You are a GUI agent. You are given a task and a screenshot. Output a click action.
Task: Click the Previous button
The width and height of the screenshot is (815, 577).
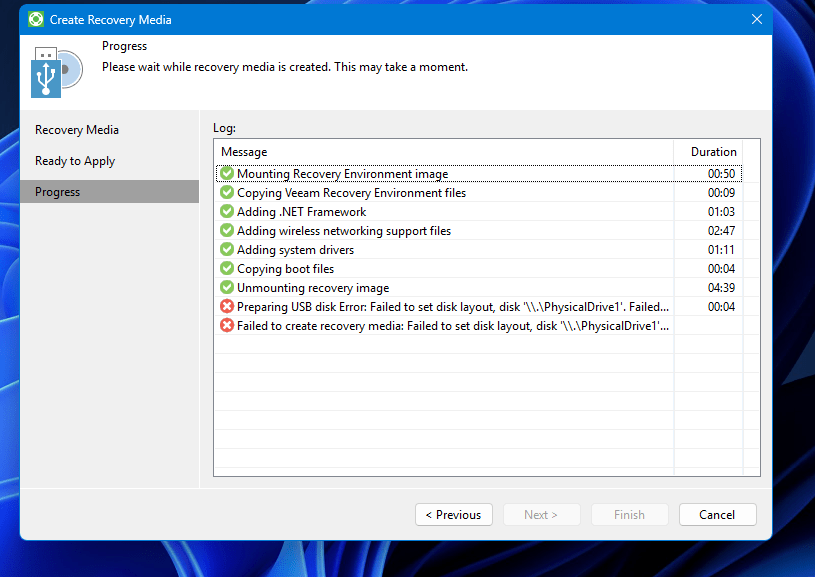pos(453,515)
